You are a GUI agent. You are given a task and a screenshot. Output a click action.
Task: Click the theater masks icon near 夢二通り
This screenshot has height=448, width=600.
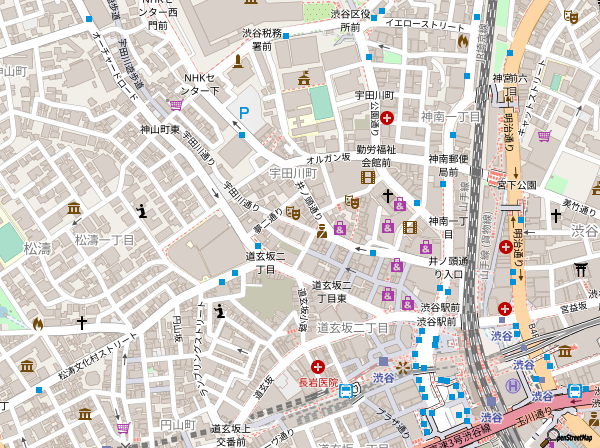pyautogui.click(x=293, y=212)
